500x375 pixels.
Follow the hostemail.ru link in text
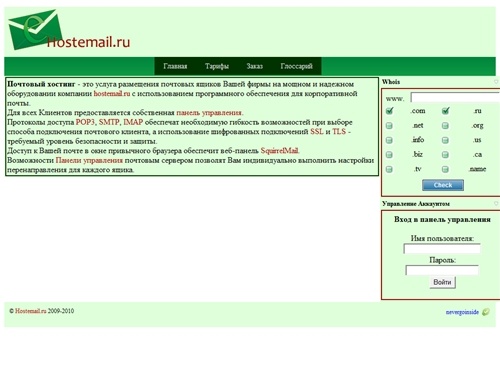click(112, 94)
